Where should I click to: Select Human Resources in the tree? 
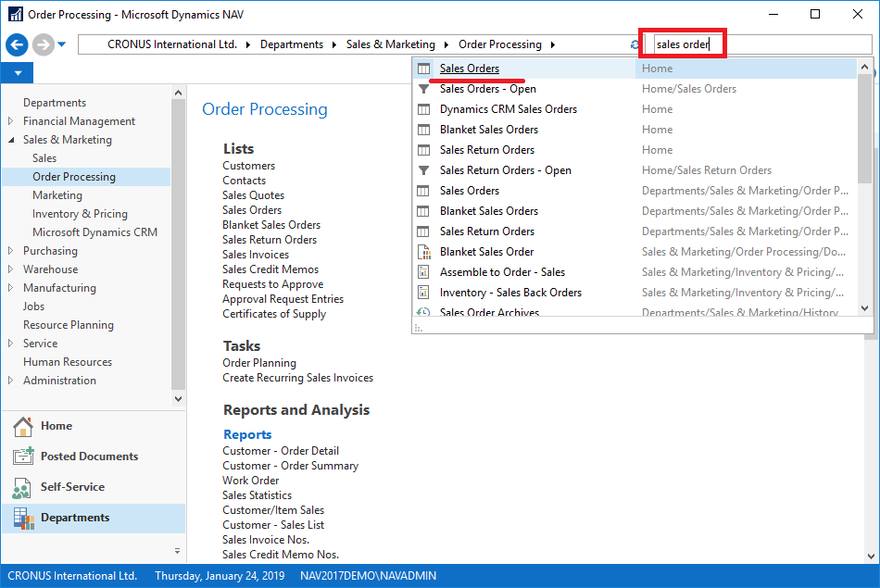[68, 362]
